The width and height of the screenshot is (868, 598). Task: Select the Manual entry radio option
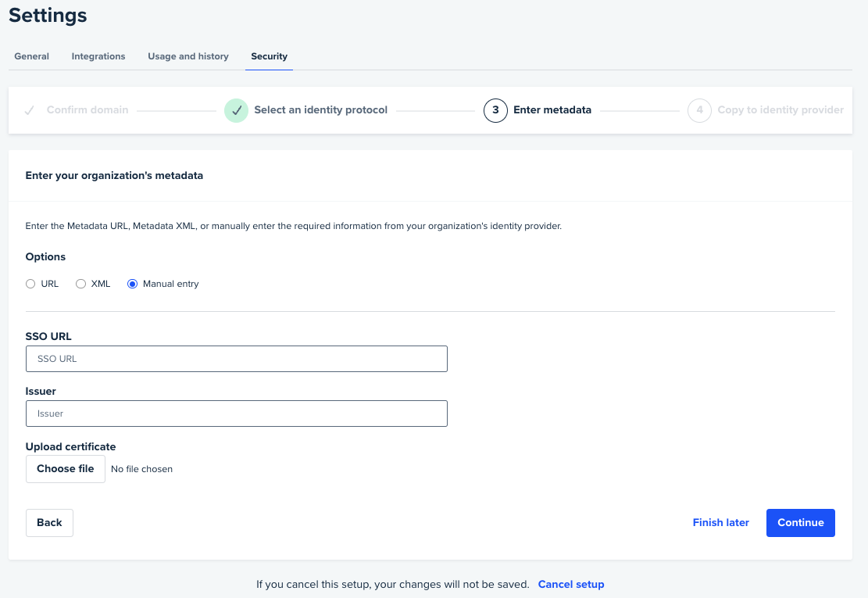132,284
